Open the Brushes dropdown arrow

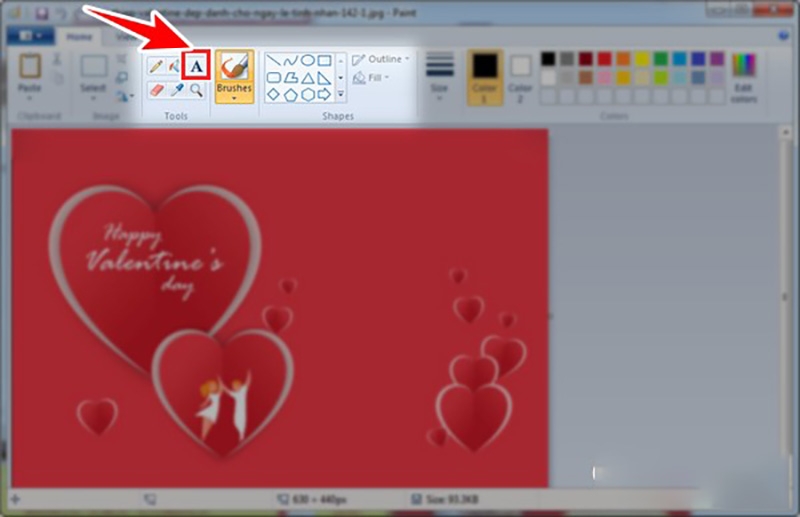[234, 99]
